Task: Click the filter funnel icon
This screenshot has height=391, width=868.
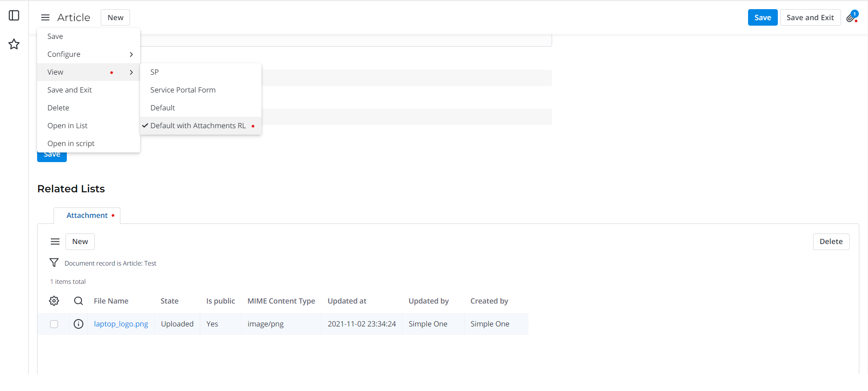Action: coord(54,263)
